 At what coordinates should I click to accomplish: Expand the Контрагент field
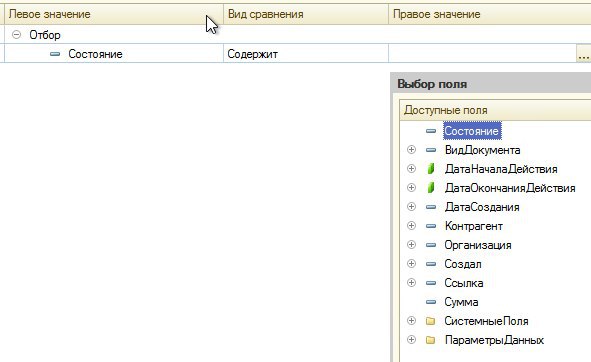point(411,225)
